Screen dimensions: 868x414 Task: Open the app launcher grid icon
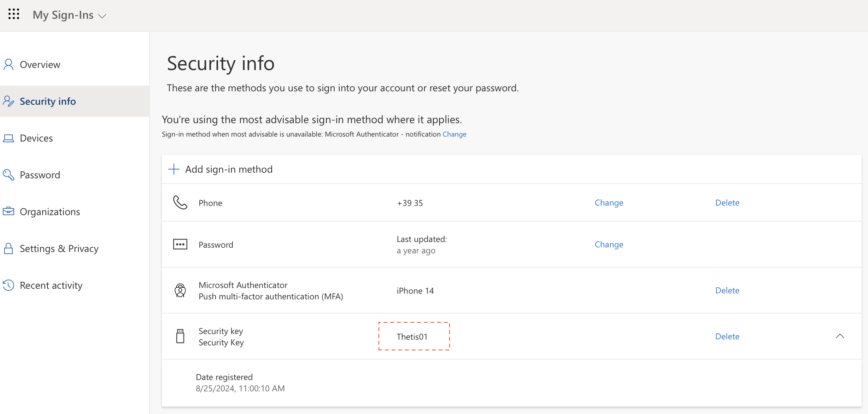click(14, 14)
